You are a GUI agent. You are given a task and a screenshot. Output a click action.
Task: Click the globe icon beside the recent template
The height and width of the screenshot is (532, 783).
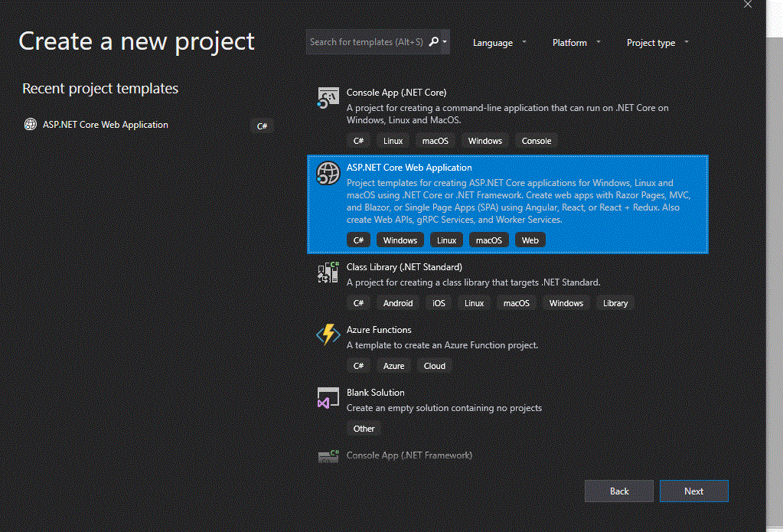[30, 124]
